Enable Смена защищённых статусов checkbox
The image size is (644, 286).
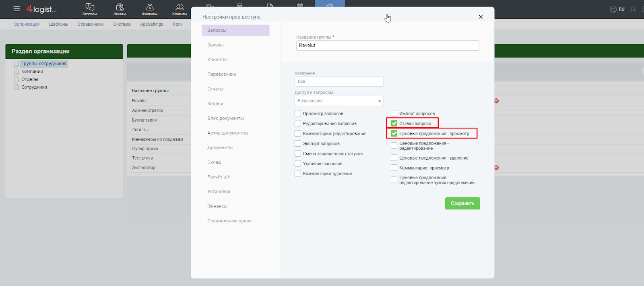click(298, 153)
